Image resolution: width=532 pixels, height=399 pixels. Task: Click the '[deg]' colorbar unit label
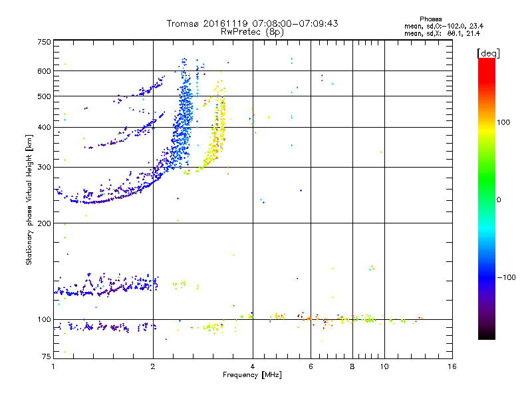[488, 53]
